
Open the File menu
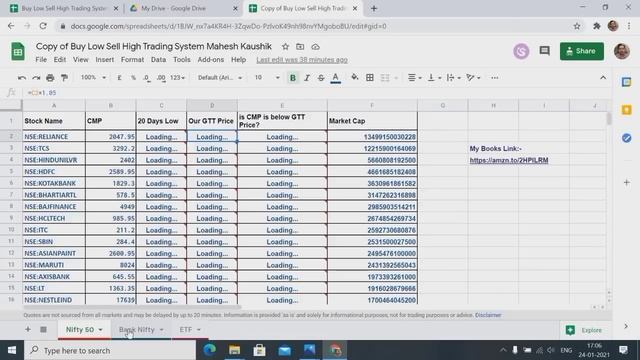click(x=41, y=60)
